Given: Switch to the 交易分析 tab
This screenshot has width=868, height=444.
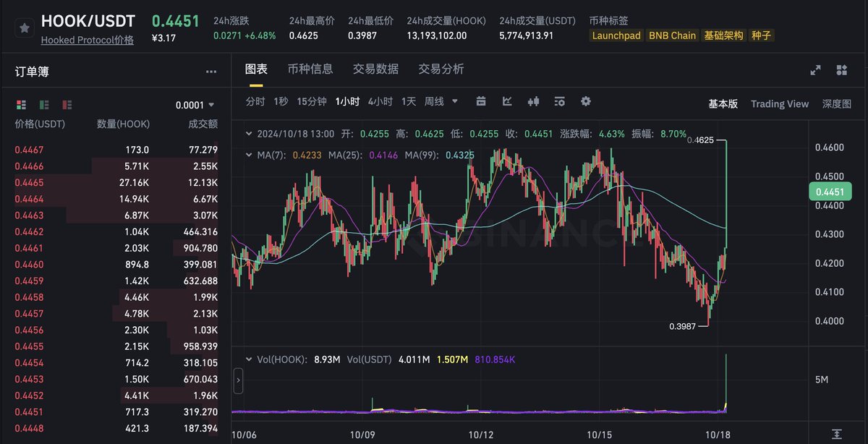Looking at the screenshot, I should pos(441,69).
